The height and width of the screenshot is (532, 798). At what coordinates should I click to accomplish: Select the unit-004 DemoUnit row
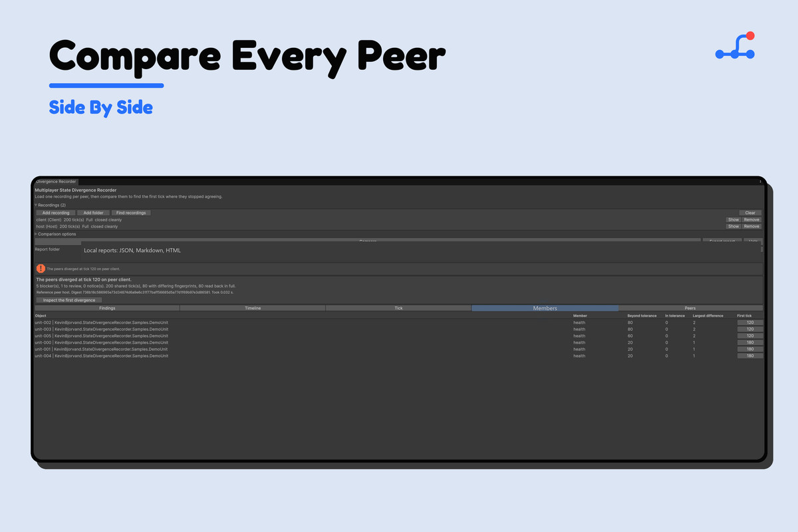[398, 356]
